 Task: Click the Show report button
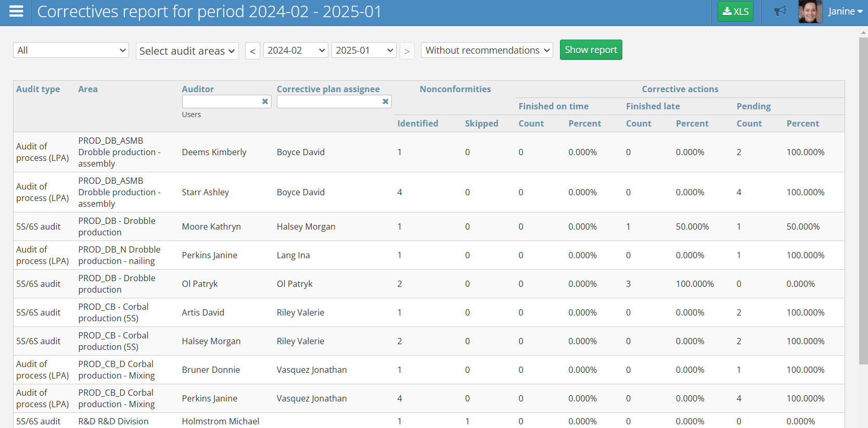tap(591, 50)
